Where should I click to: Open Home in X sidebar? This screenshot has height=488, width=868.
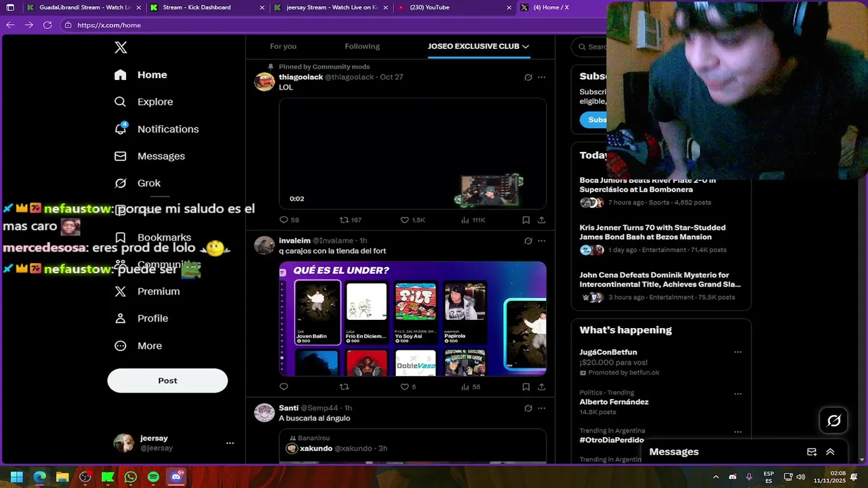tap(140, 75)
